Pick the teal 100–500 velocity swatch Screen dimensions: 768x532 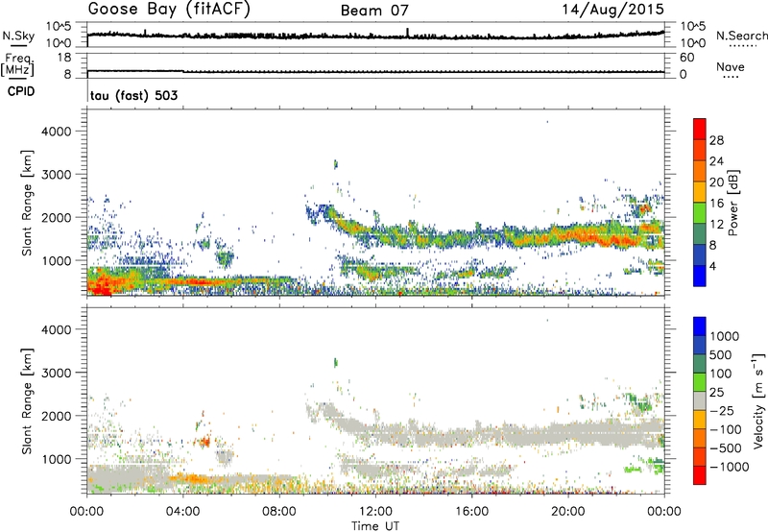[700, 364]
